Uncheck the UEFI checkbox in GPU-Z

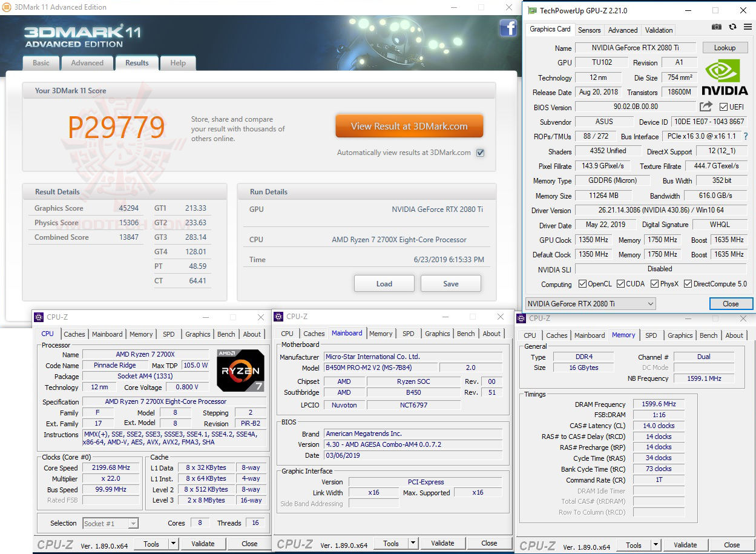coord(723,107)
